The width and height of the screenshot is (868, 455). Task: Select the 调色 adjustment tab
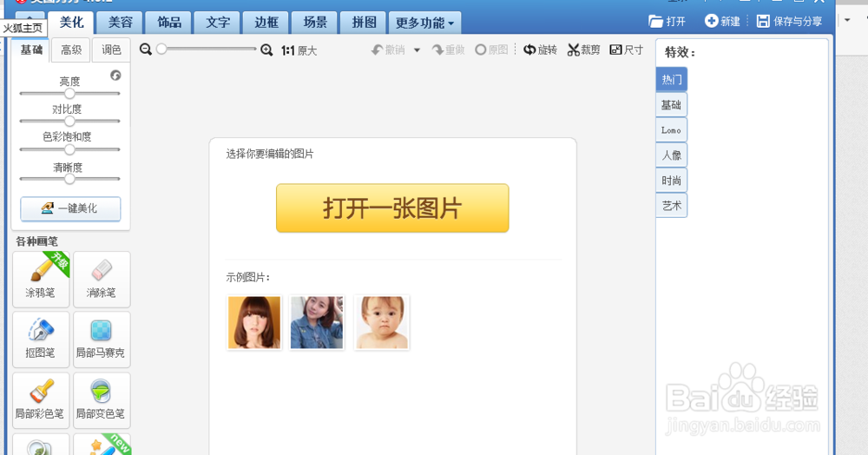coord(111,49)
